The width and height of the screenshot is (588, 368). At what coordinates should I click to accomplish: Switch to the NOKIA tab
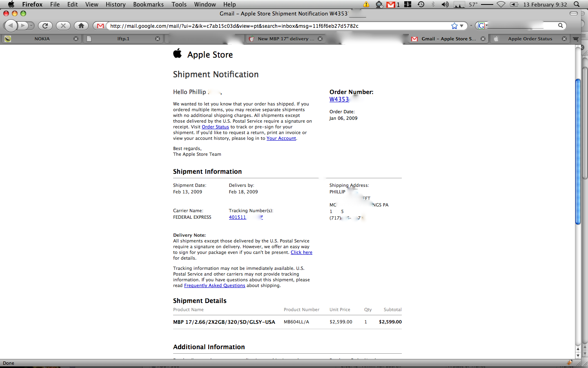(42, 39)
